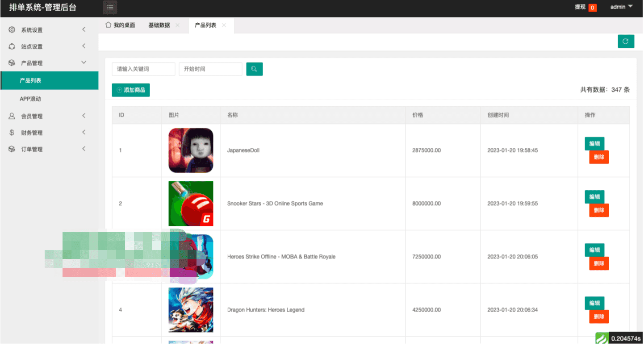
Task: Collapse the 产品管理 sidebar menu
Action: coord(49,63)
